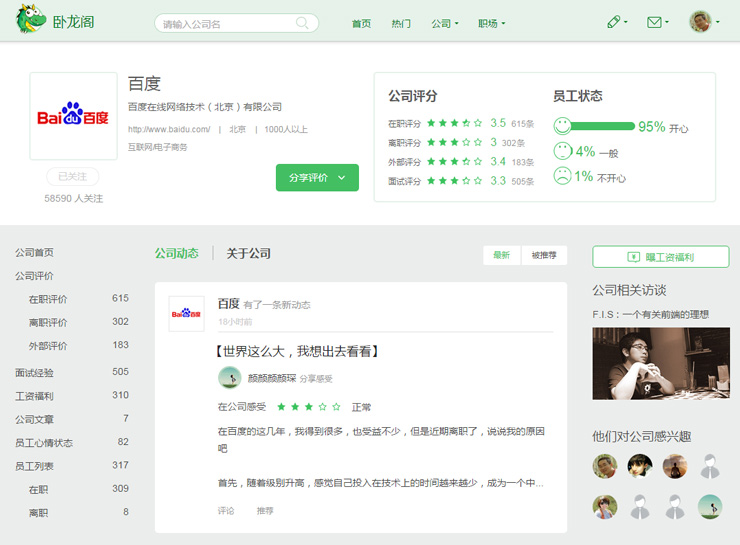This screenshot has width=740, height=545.
Task: Open 在职评价 sidebar item
Action: [x=48, y=299]
